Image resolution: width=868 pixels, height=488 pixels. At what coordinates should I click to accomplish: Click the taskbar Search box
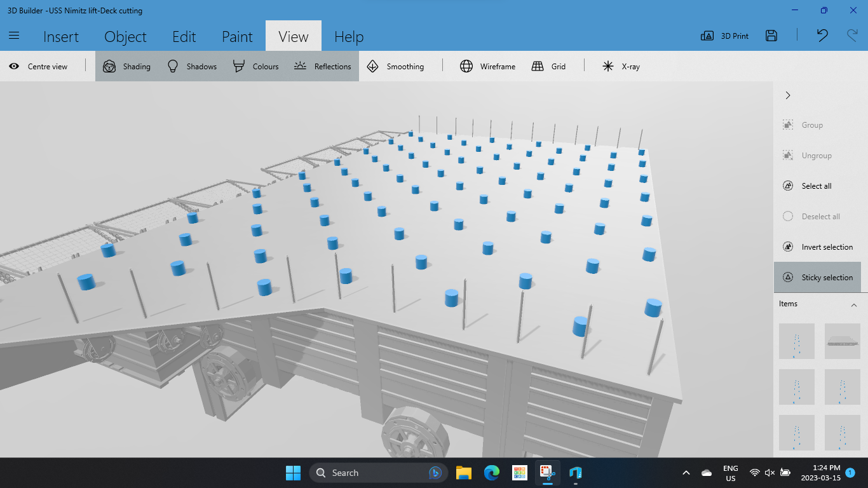click(379, 473)
